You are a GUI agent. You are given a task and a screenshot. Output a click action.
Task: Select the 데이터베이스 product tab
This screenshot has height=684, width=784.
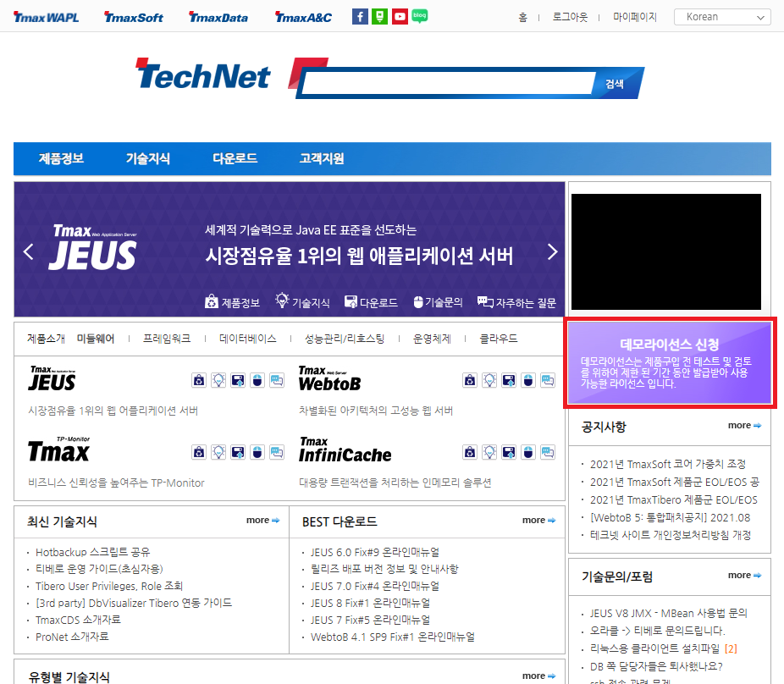(248, 339)
